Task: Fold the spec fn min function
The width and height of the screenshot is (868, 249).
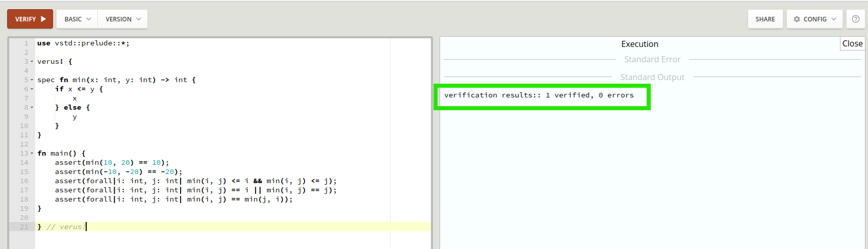Action: click(32, 80)
